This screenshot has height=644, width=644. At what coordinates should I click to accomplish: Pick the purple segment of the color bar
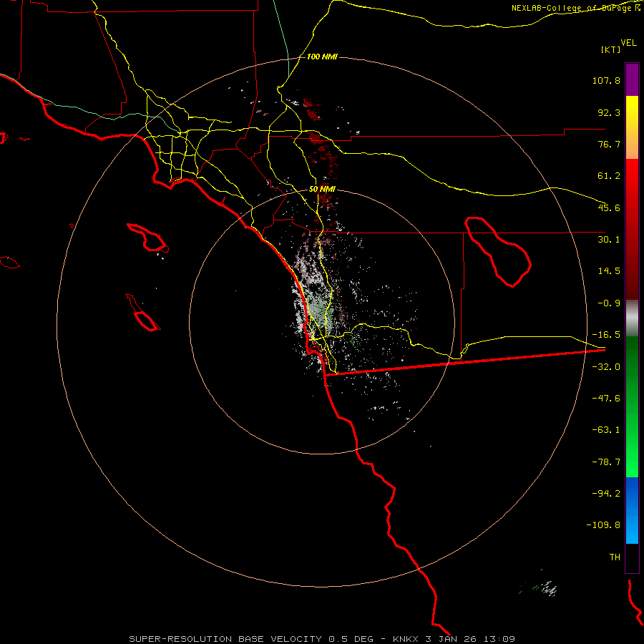(x=632, y=80)
